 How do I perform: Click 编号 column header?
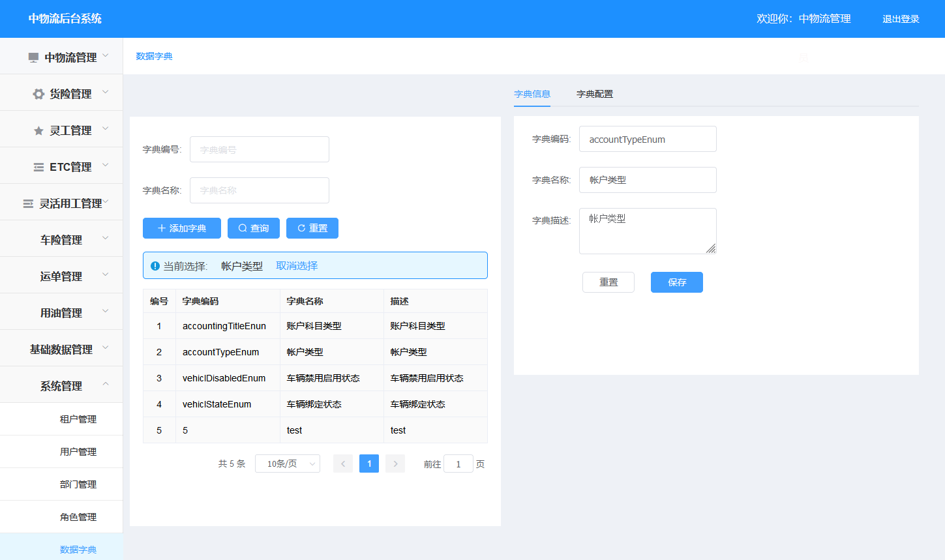159,301
